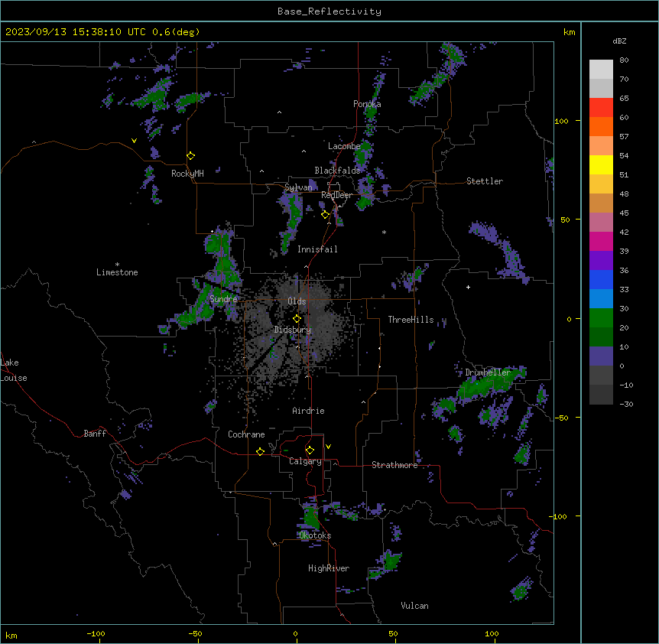Image resolution: width=659 pixels, height=644 pixels.
Task: Click the green 30 dBZ legend swatch
Action: (601, 318)
